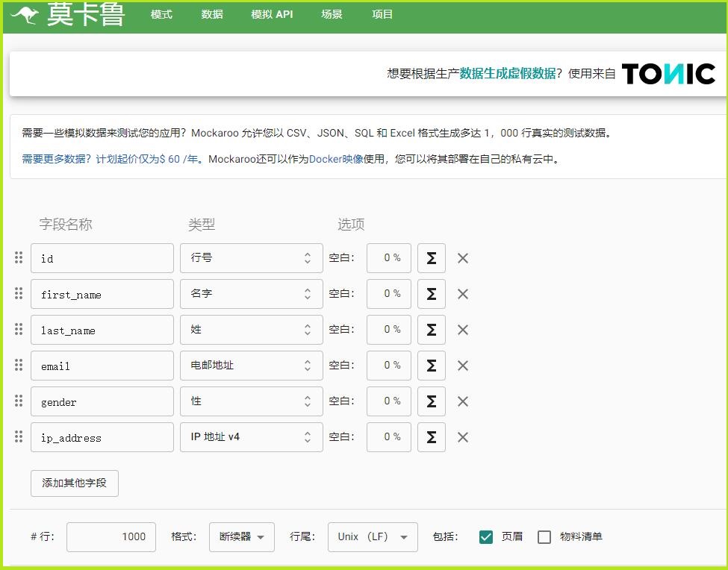The height and width of the screenshot is (570, 728).
Task: Enable the 物料清单 checkbox
Action: [x=544, y=537]
